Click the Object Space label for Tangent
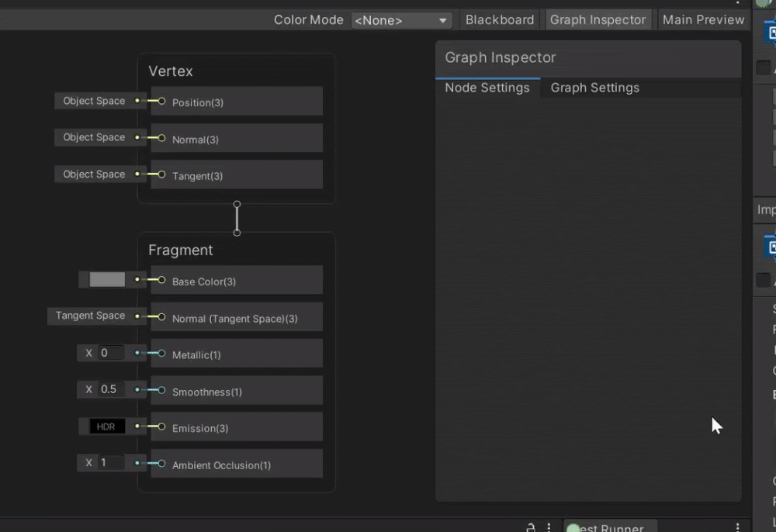Screen dimensions: 776x532 coord(94,174)
